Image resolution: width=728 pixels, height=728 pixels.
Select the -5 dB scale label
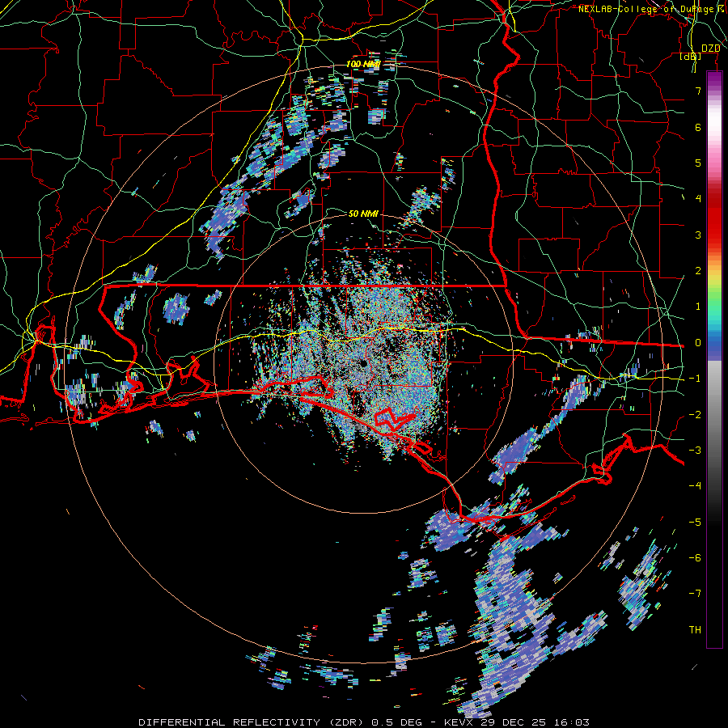click(695, 523)
